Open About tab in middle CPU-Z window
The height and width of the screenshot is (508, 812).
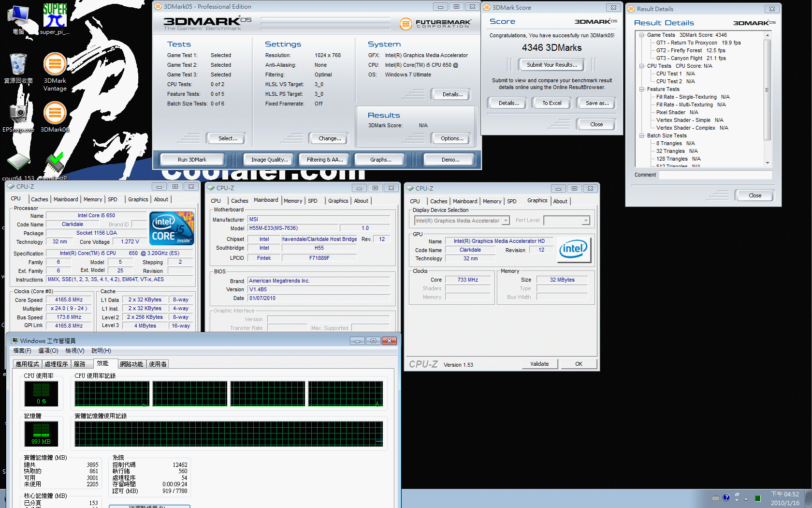pos(361,201)
